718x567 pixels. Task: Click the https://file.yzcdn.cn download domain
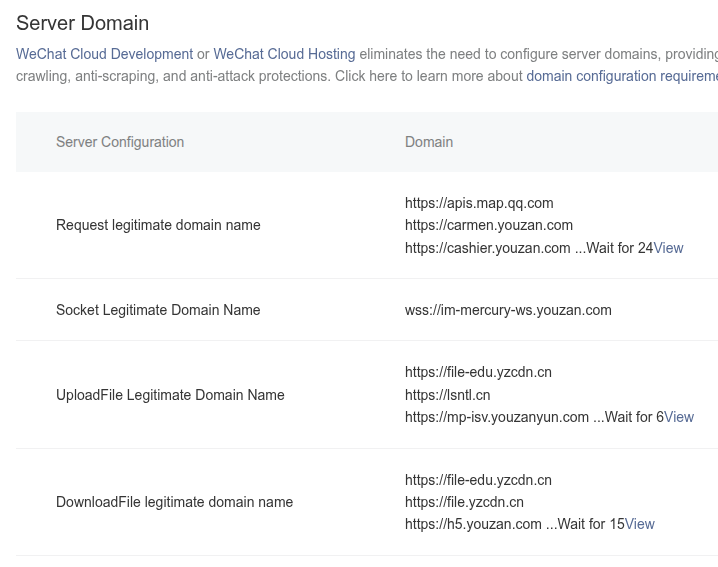click(x=464, y=502)
